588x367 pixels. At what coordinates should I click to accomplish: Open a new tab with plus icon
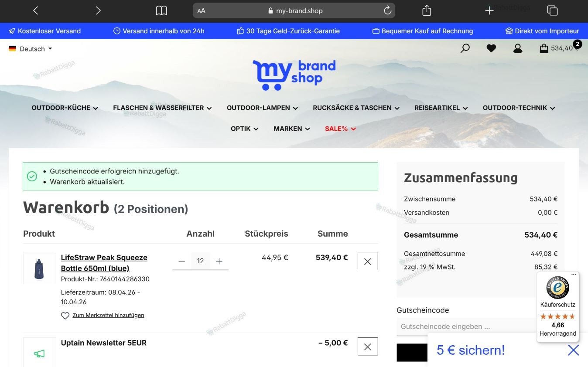pos(489,10)
